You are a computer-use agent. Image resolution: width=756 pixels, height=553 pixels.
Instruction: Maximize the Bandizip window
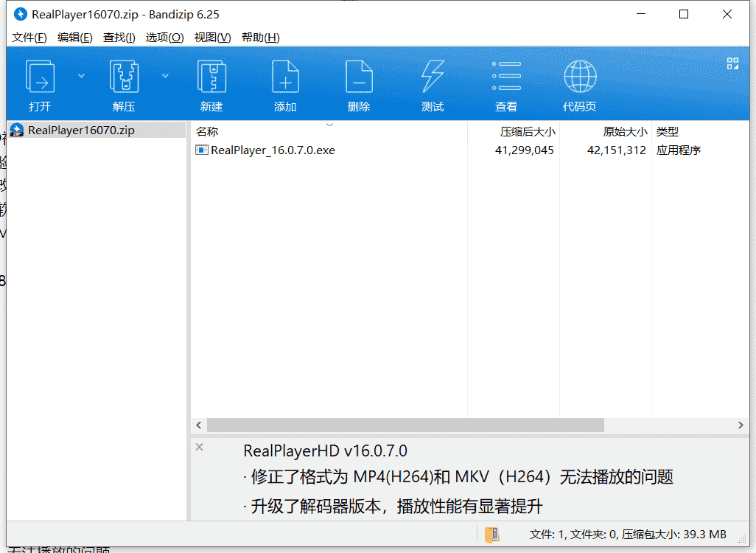[x=684, y=15]
